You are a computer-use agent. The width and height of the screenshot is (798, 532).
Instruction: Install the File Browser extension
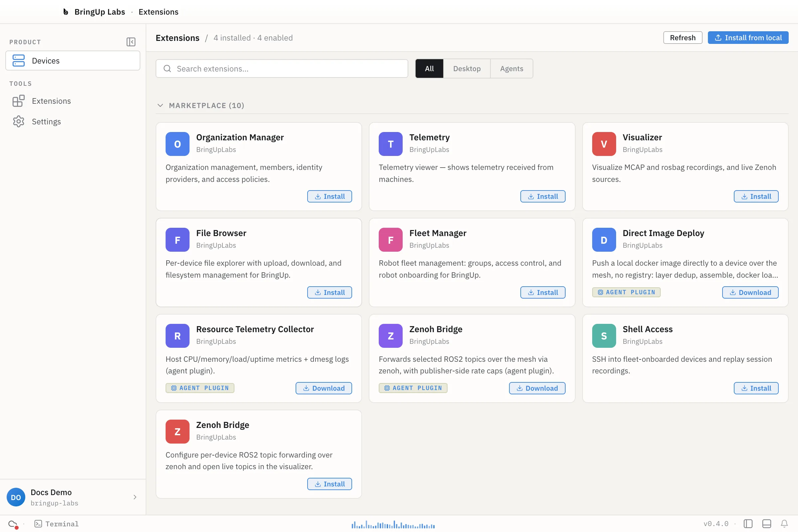[330, 293]
